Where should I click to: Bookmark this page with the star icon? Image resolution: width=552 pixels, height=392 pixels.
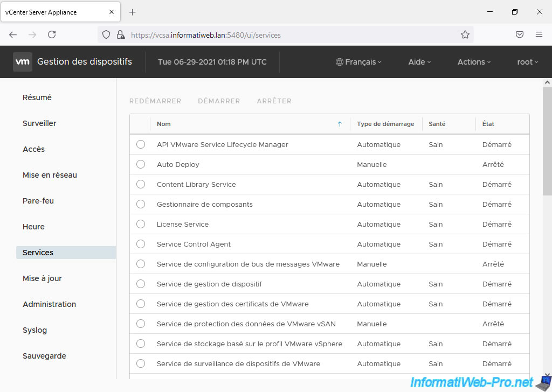pyautogui.click(x=465, y=34)
